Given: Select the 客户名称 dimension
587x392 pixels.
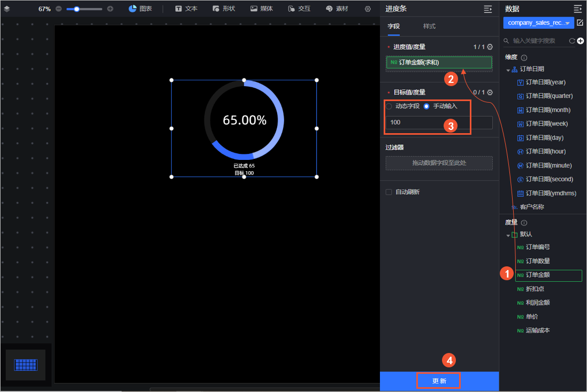Looking at the screenshot, I should 528,207.
